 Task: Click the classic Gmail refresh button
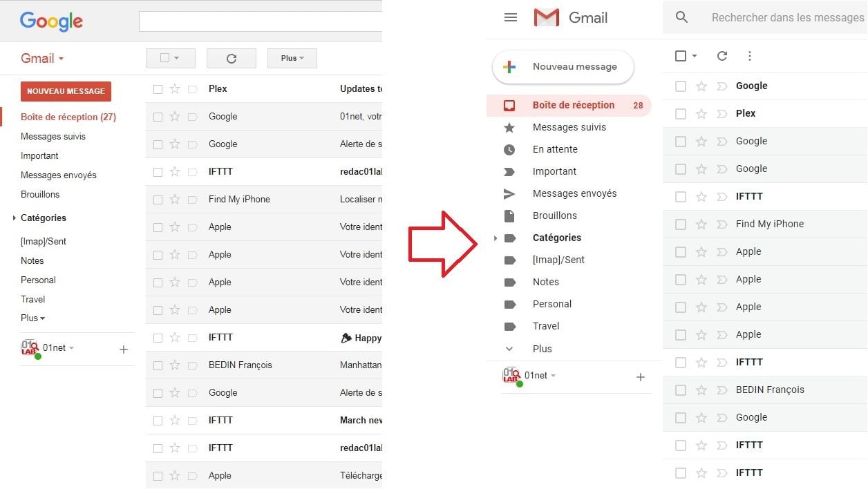coord(232,59)
